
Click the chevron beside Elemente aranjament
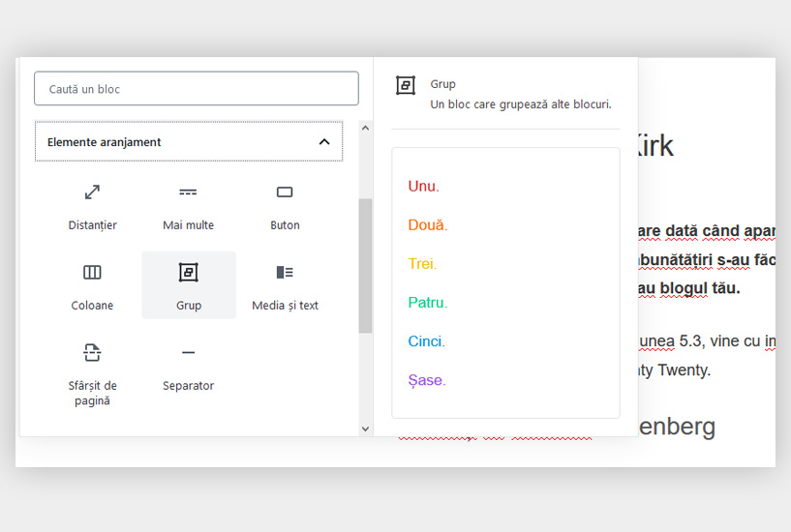pyautogui.click(x=323, y=142)
